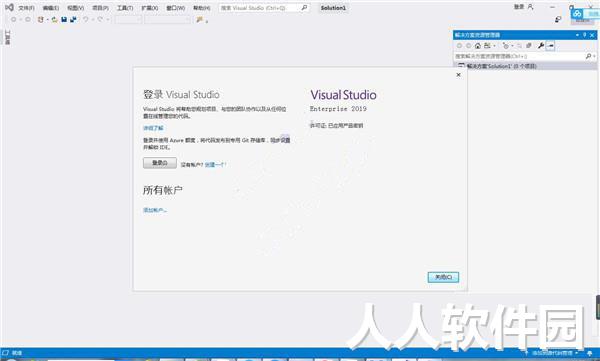
Task: Expand Solution Explorer search options arrow
Action: point(594,56)
